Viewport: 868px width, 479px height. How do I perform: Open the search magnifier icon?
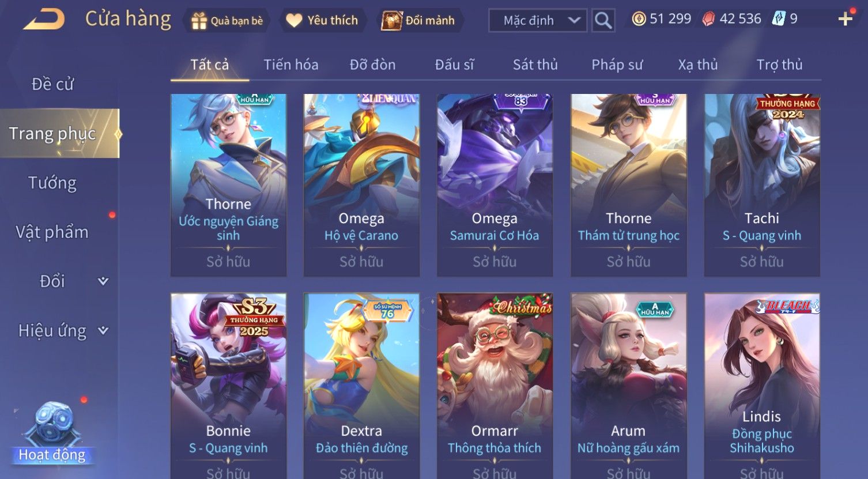[x=603, y=21]
